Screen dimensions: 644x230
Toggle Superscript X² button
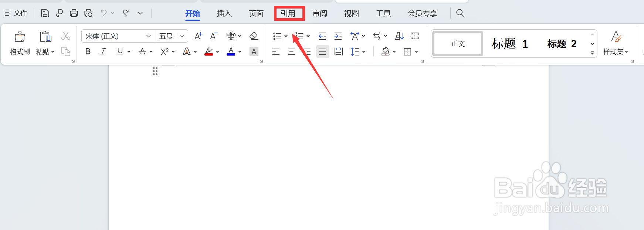point(165,51)
